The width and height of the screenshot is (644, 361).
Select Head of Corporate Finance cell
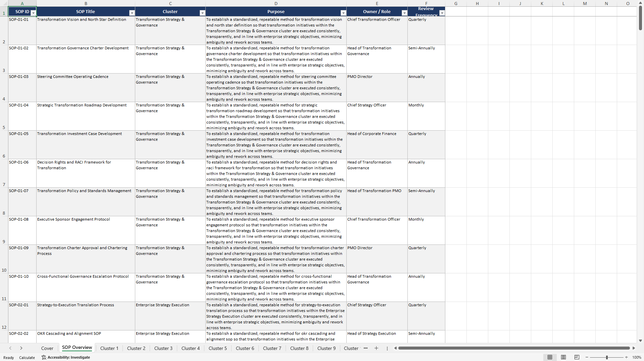377,145
